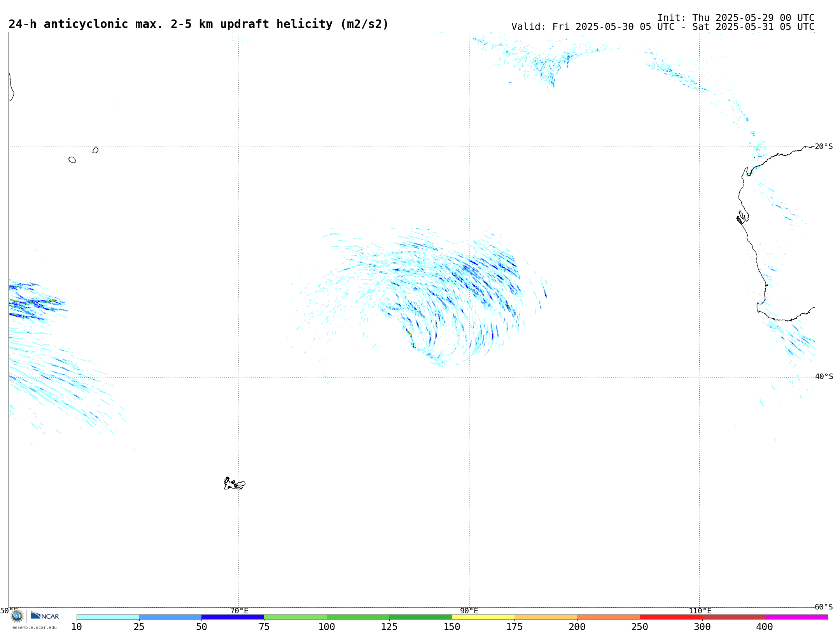Click the colorbar value label 10

click(77, 627)
